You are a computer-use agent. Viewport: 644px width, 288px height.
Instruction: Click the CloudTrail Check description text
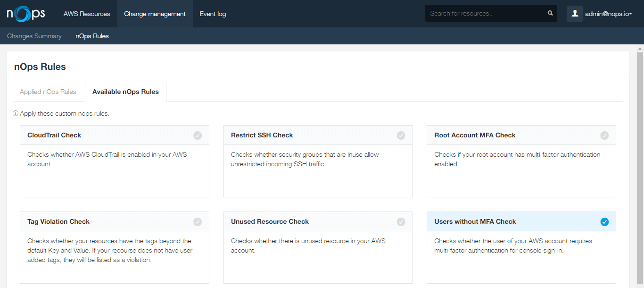(x=107, y=159)
